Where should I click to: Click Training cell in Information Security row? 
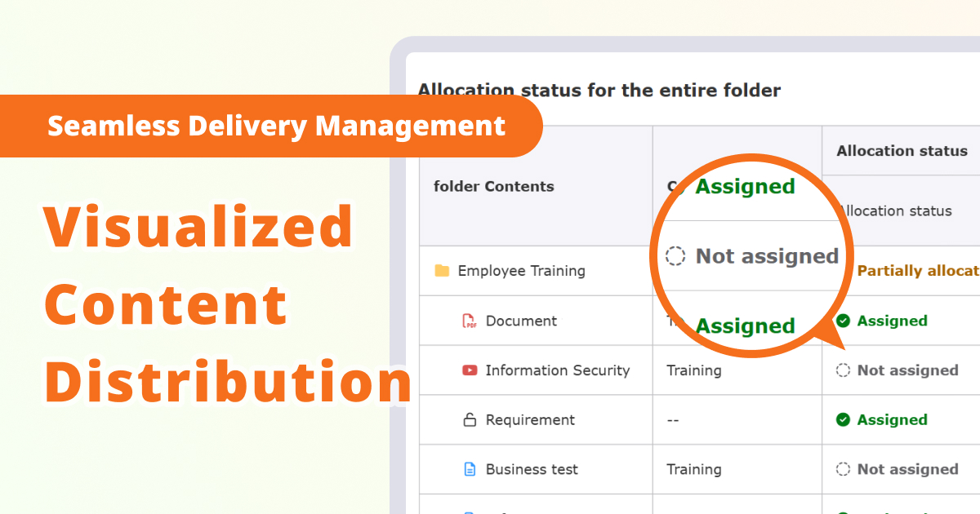694,370
